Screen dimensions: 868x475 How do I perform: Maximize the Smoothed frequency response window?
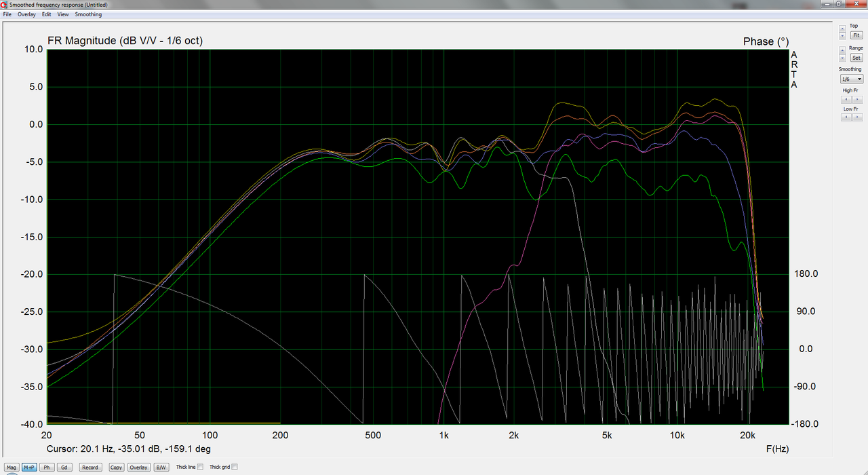[x=839, y=3]
